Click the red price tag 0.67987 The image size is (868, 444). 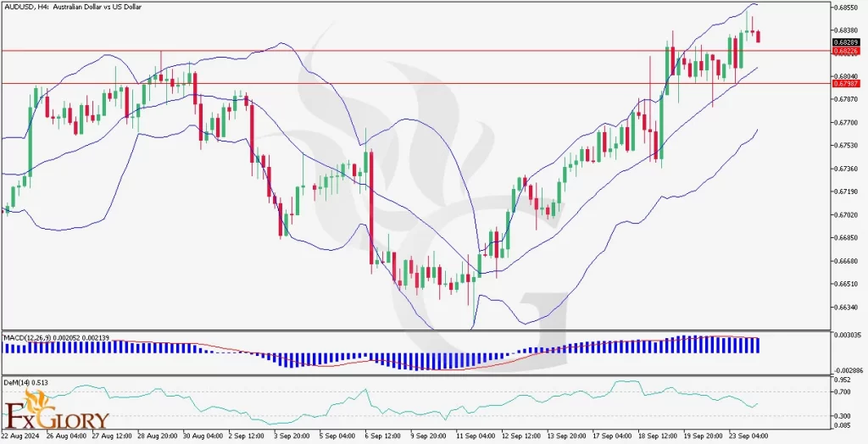[846, 84]
